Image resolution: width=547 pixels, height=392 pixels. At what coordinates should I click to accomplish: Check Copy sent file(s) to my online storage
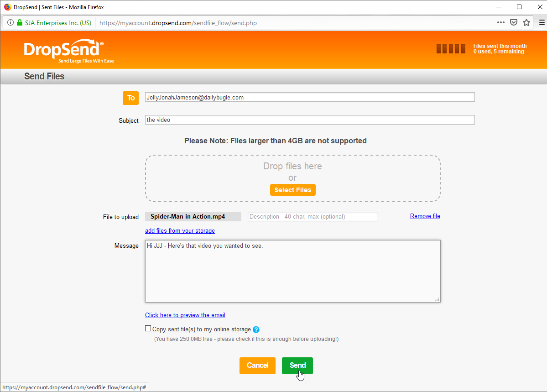(148, 329)
